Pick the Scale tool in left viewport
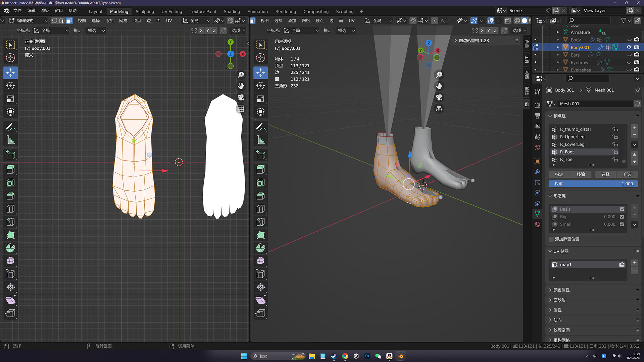The height and width of the screenshot is (362, 644). click(10, 99)
